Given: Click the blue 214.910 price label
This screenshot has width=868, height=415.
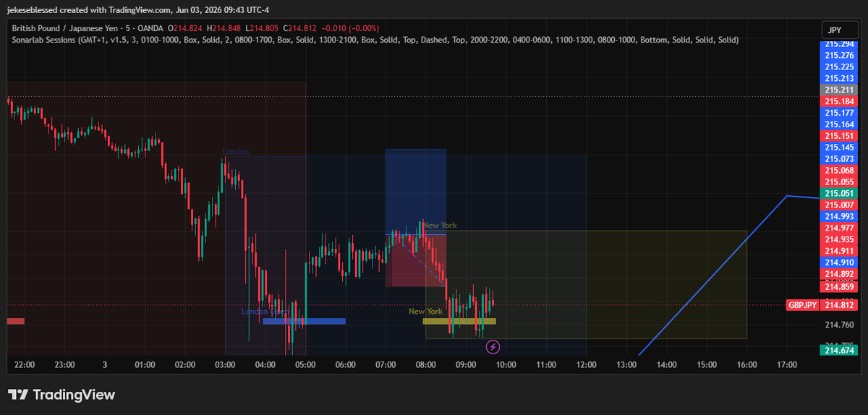Looking at the screenshot, I should click(x=839, y=262).
